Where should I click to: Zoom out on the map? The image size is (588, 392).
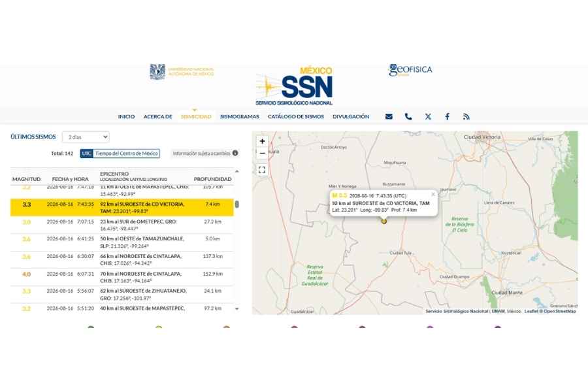[x=262, y=153]
